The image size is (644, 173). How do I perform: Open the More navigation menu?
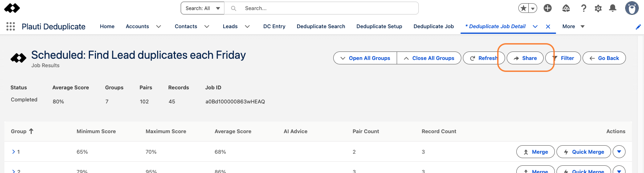(x=573, y=27)
